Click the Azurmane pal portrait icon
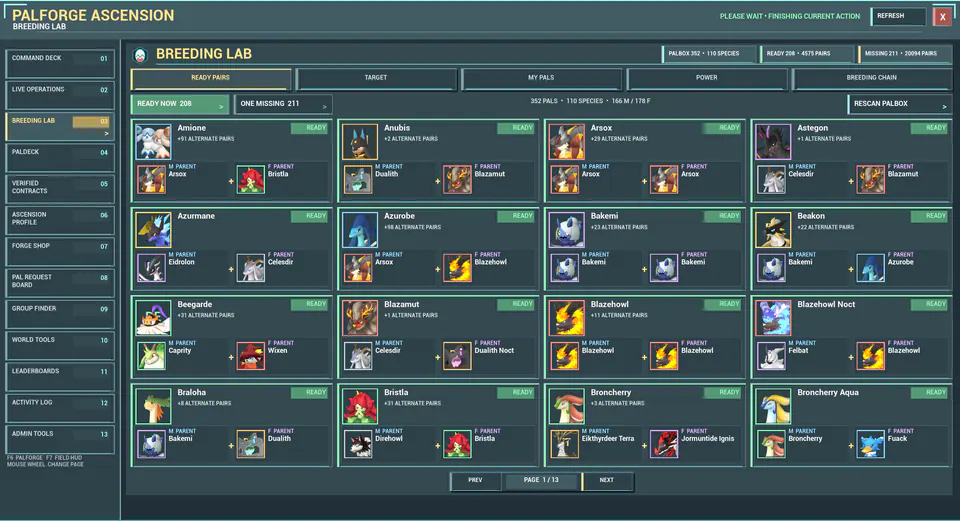Screen dimensions: 960x521 [x=153, y=230]
